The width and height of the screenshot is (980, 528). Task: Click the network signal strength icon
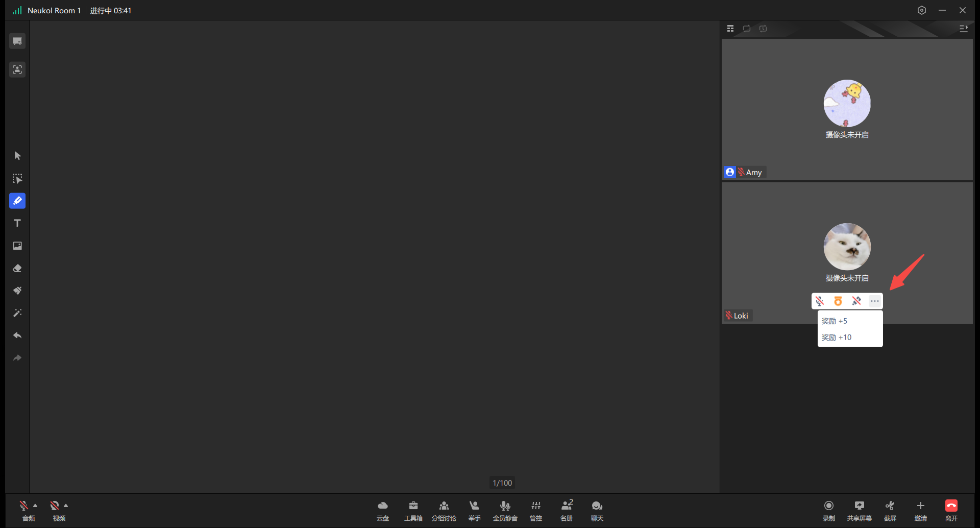click(x=17, y=10)
